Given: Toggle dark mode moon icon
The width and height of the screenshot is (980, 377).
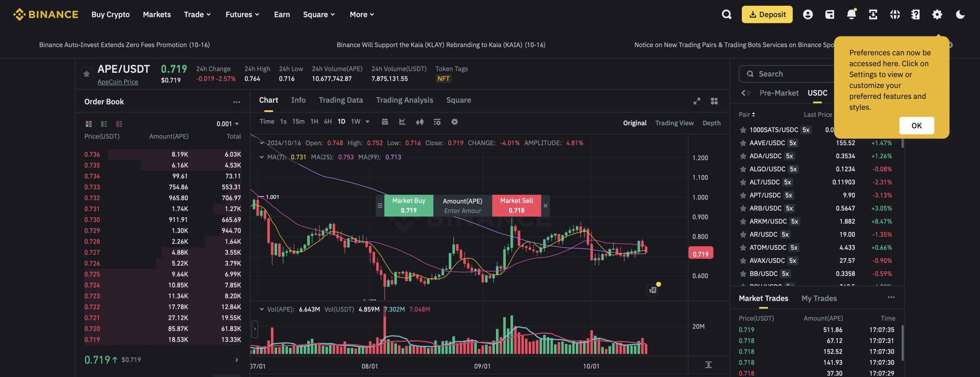Looking at the screenshot, I should click(x=960, y=15).
